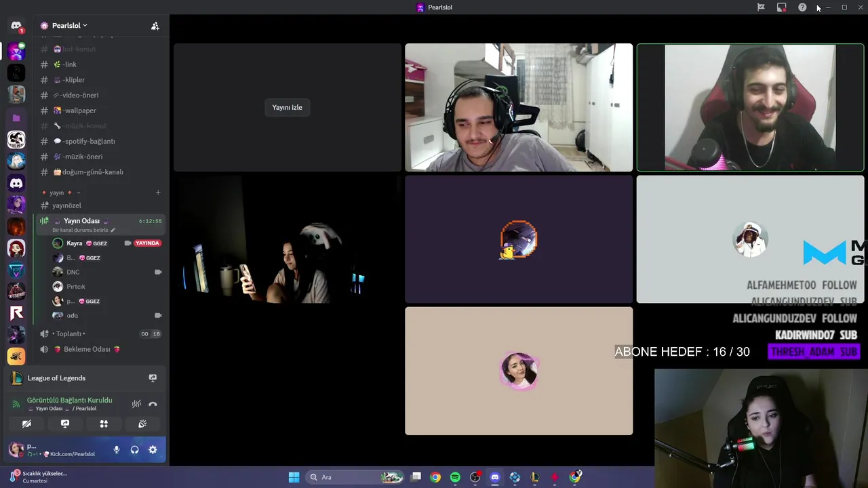Focus the grey sailor-avatar tile
The width and height of the screenshot is (868, 488).
(x=750, y=239)
